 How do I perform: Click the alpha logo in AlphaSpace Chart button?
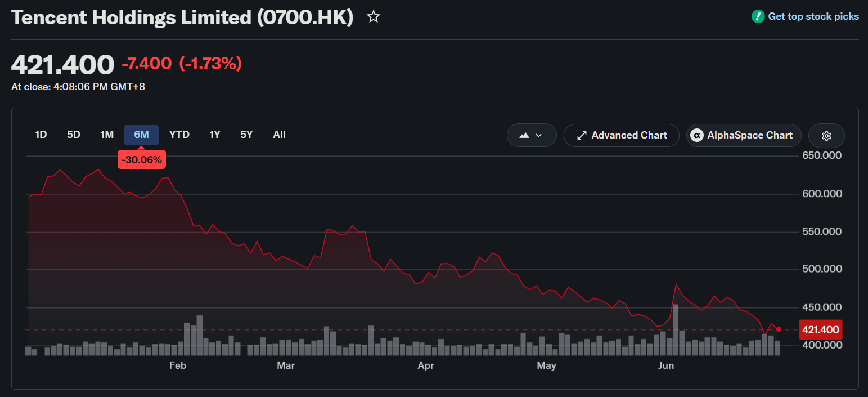coord(697,135)
